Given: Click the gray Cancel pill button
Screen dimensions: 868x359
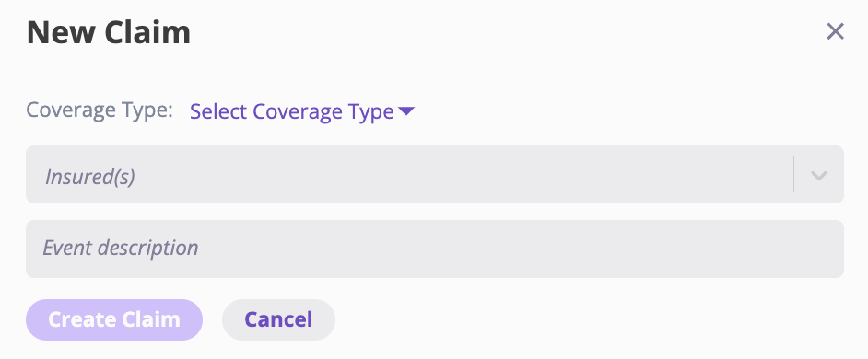Looking at the screenshot, I should tap(278, 319).
